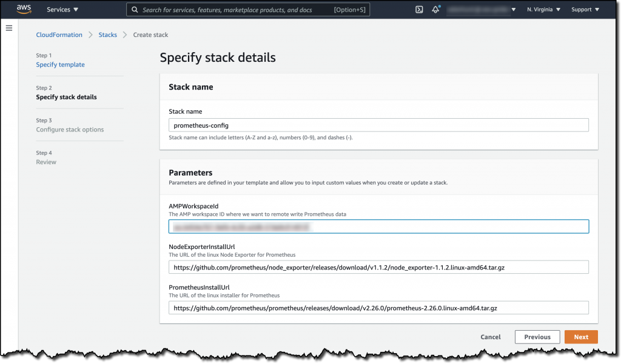Focus the AMPWorkspaceId parameter field

(x=378, y=226)
